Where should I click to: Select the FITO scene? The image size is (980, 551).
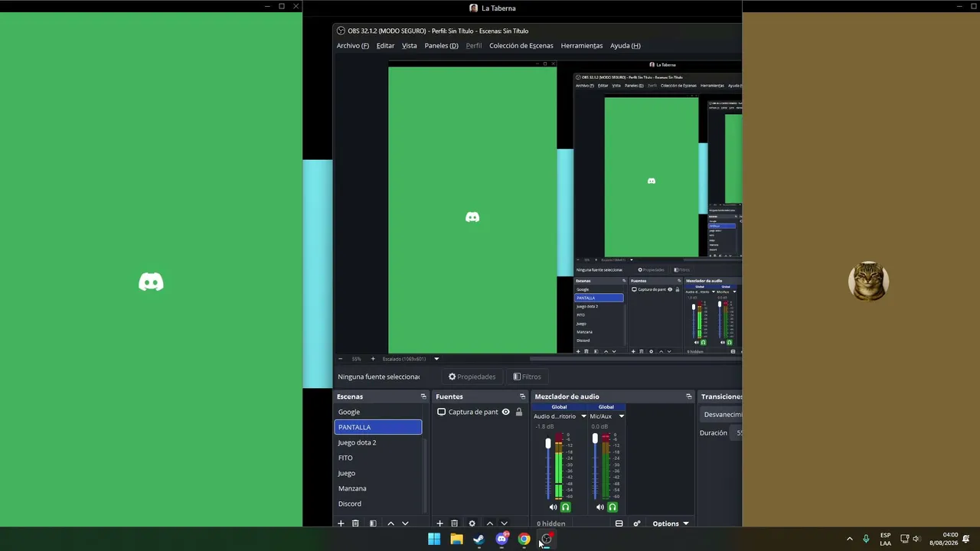[378, 458]
